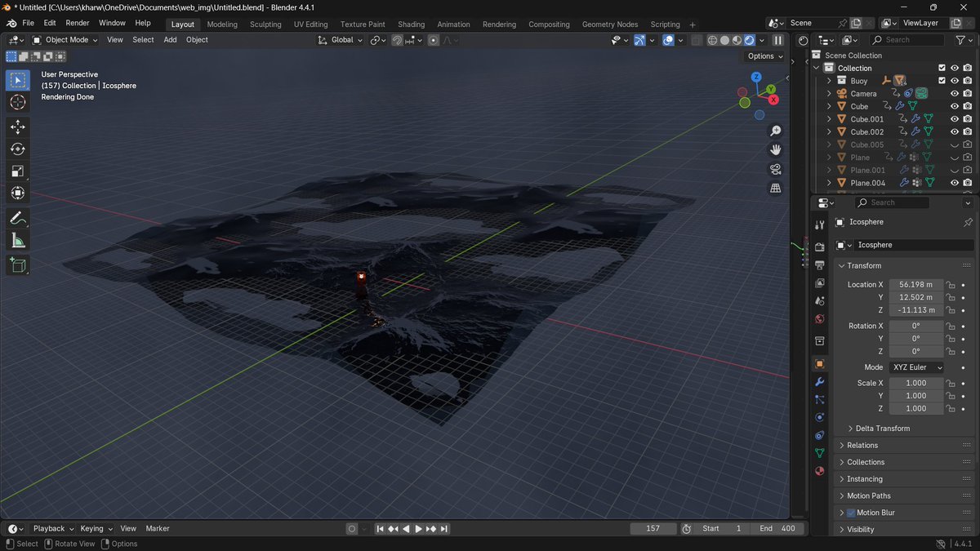Open the Render properties tab

click(820, 247)
